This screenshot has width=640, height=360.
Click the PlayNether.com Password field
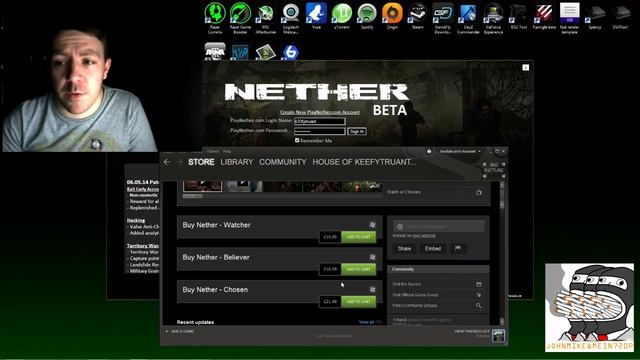pyautogui.click(x=320, y=131)
